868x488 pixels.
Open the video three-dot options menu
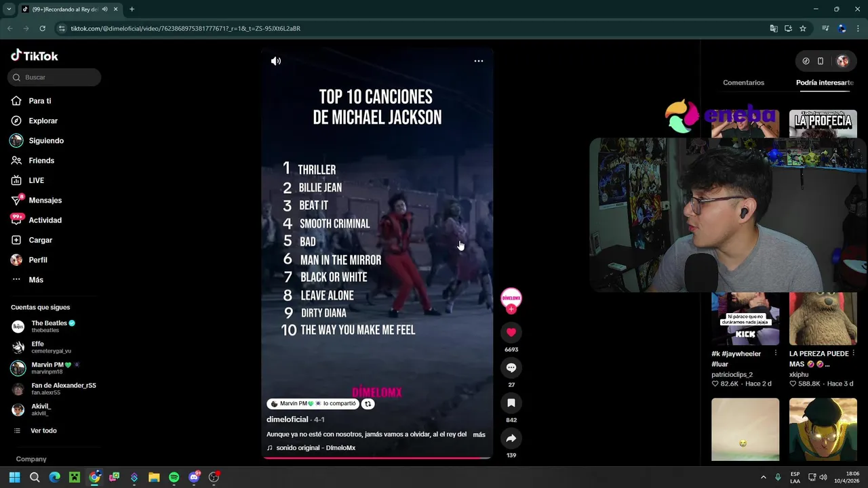point(479,61)
